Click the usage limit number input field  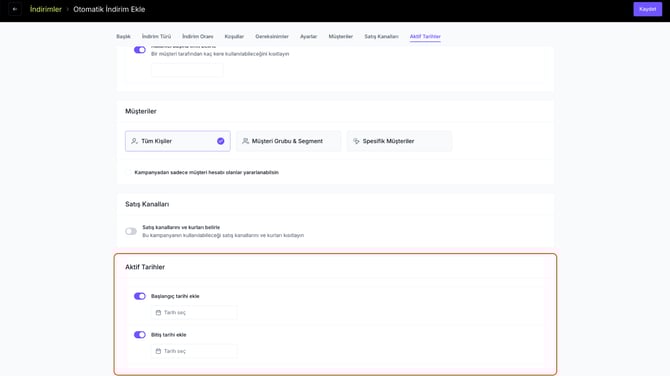point(187,70)
